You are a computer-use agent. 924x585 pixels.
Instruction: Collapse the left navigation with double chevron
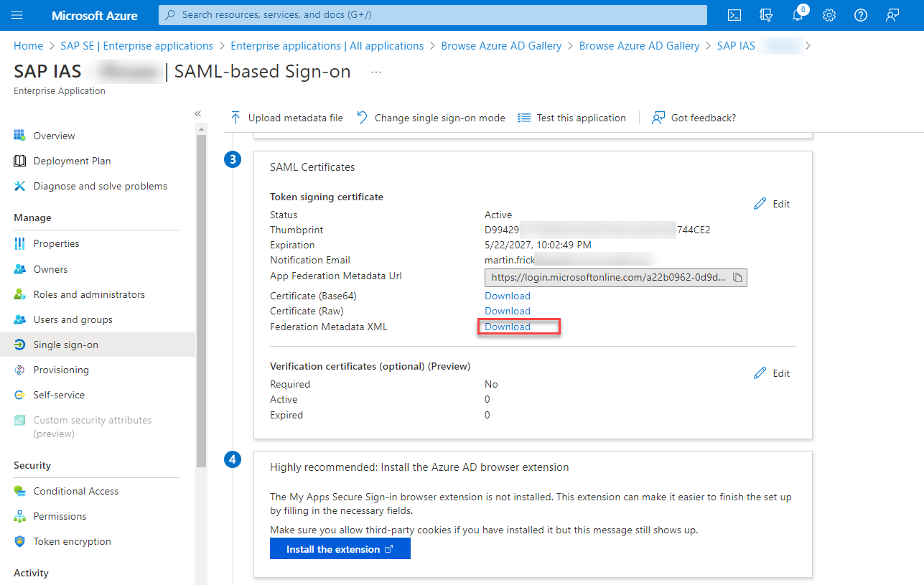click(x=198, y=113)
